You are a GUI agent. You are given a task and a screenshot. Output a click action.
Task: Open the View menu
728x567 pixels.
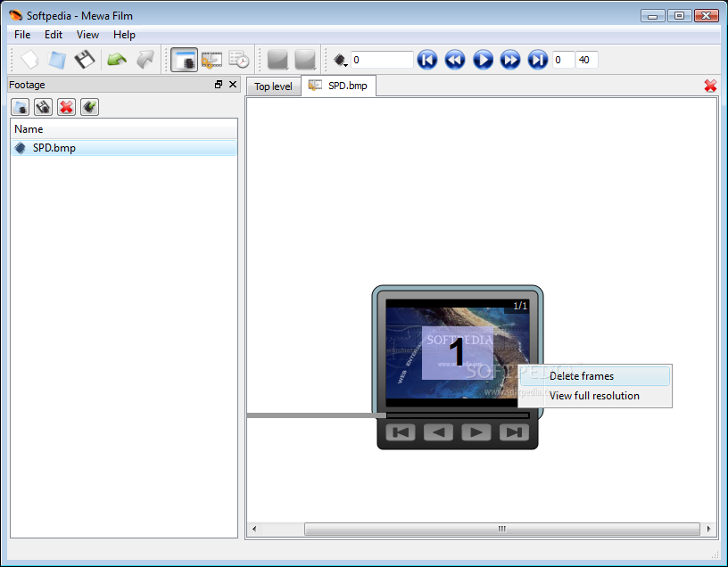87,35
